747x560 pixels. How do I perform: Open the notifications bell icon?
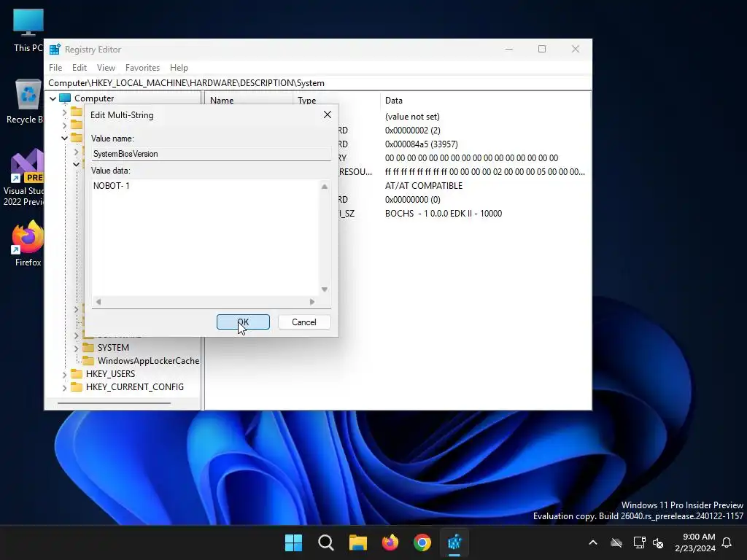tap(727, 542)
